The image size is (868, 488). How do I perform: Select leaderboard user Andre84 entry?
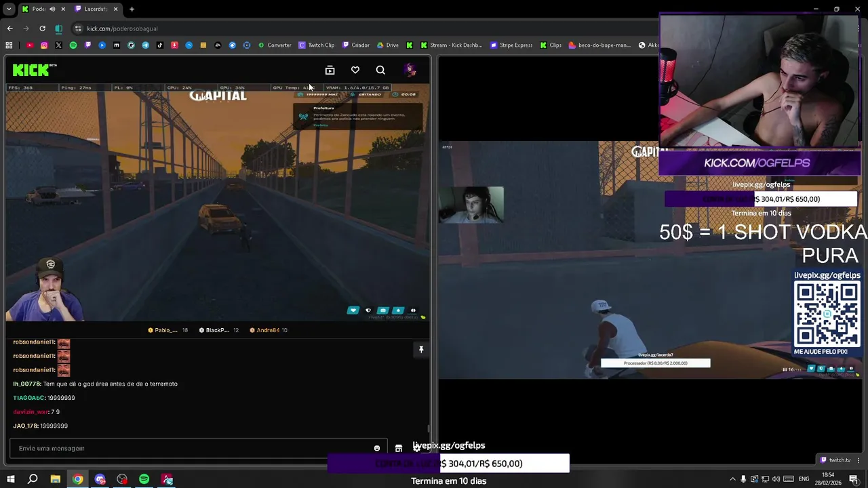[269, 330]
